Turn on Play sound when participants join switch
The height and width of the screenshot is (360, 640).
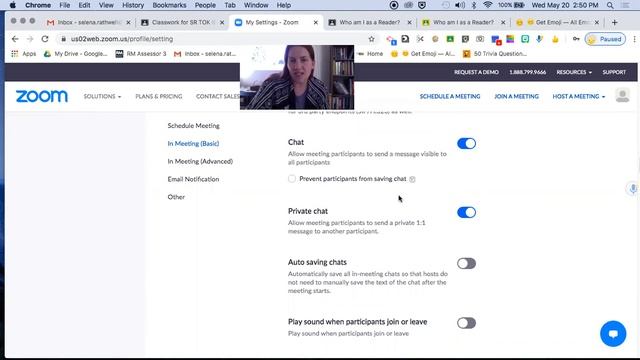(x=466, y=323)
